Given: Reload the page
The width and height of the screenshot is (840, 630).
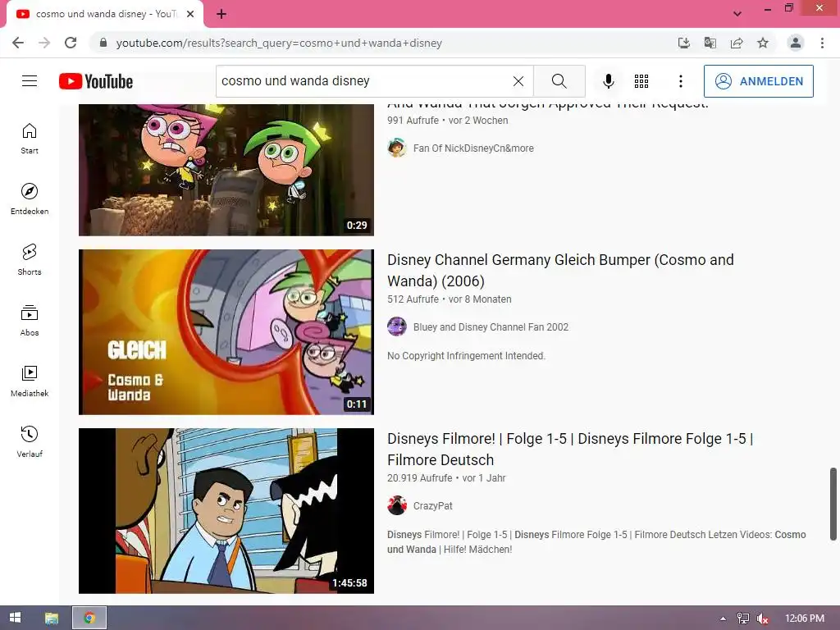Looking at the screenshot, I should 71,43.
